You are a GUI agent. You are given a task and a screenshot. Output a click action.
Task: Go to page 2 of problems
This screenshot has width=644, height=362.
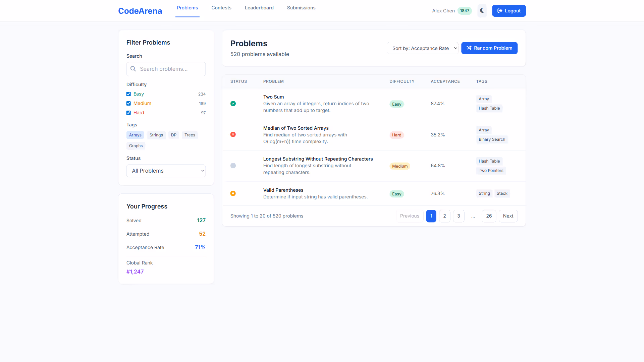tap(444, 216)
